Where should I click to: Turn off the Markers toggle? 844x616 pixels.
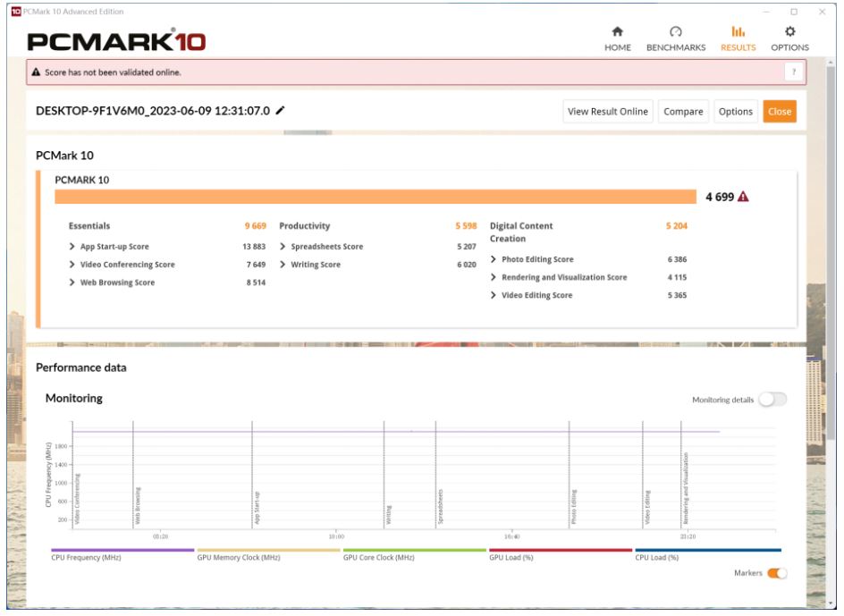[x=776, y=573]
